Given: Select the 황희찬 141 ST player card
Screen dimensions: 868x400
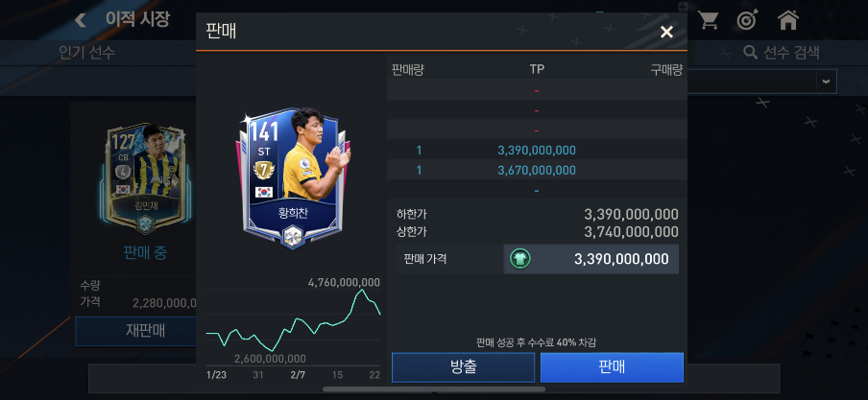Looking at the screenshot, I should pyautogui.click(x=291, y=178).
